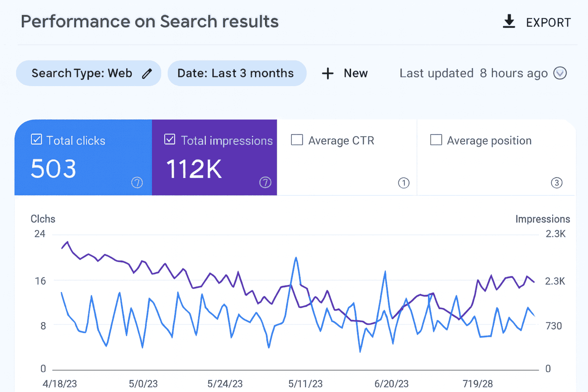Click the plus icon before New

(x=328, y=73)
